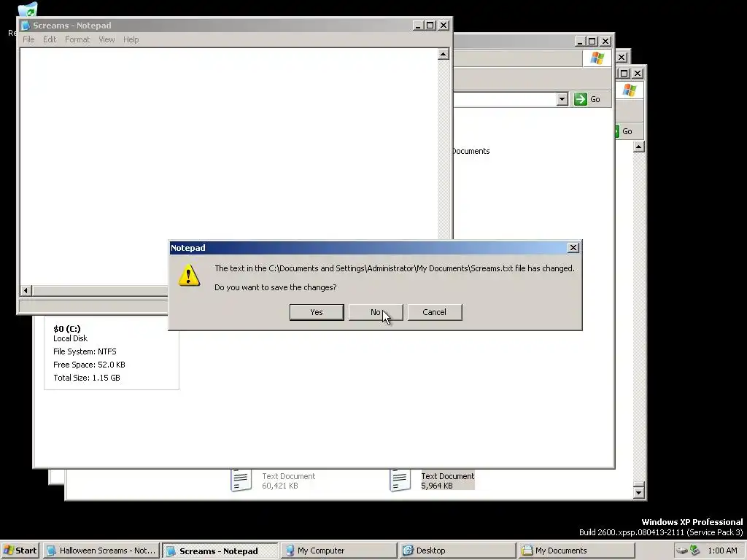Click the green Go arrow in My Computer window
The width and height of the screenshot is (747, 560).
580,99
